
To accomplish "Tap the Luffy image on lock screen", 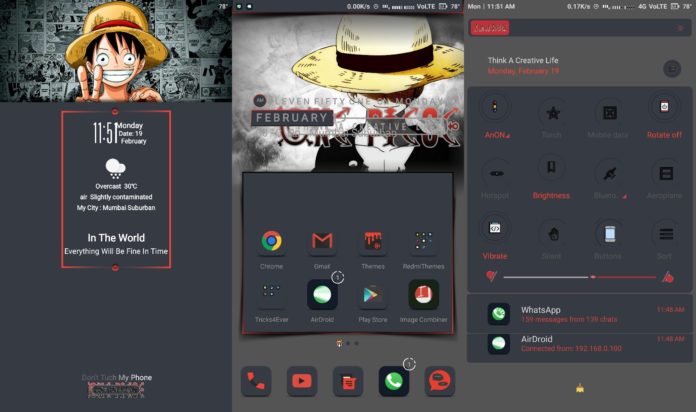I will tap(116, 53).
